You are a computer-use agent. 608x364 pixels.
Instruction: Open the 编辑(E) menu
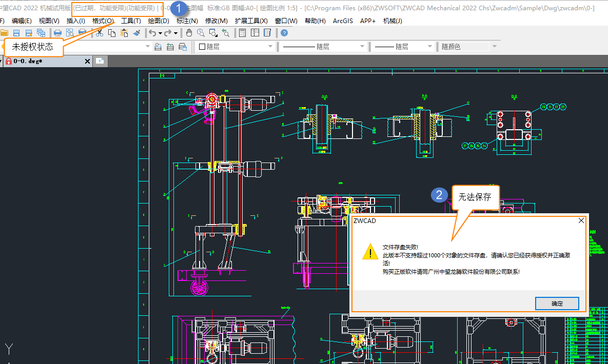(22, 21)
